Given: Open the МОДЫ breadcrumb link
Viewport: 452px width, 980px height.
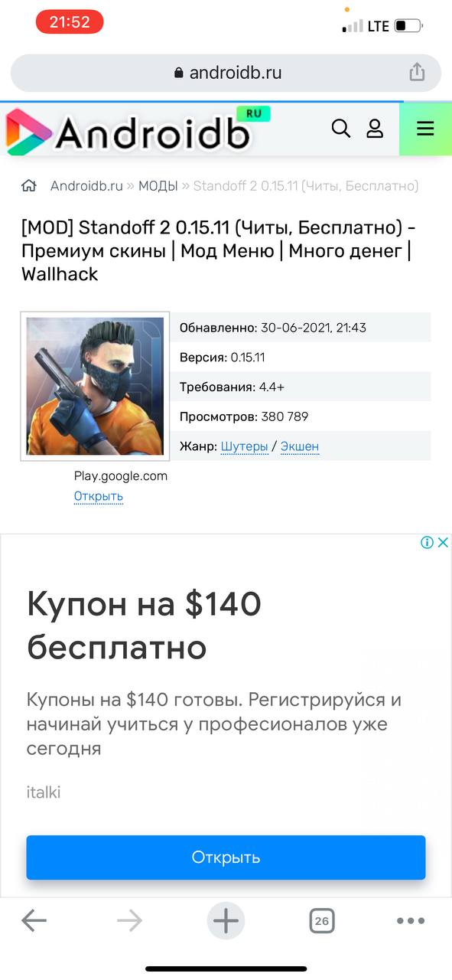Looking at the screenshot, I should click(x=158, y=186).
